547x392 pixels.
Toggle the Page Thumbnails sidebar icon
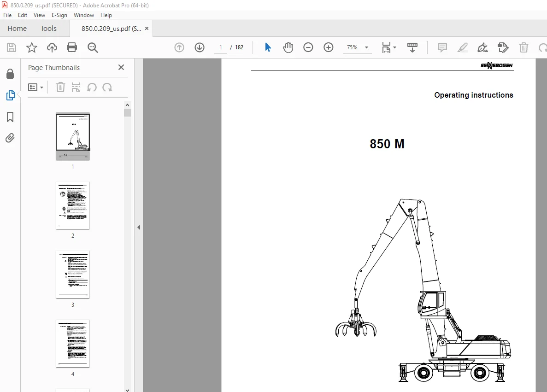pos(11,95)
